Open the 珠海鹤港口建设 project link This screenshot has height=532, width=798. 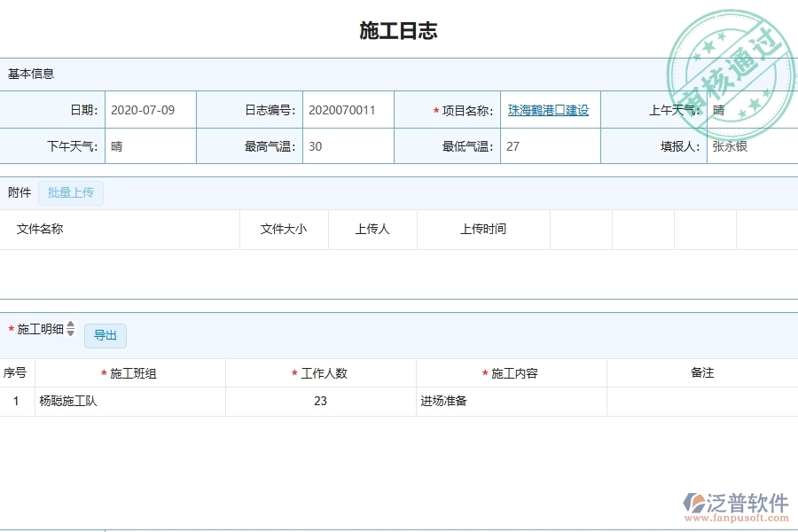(x=550, y=110)
